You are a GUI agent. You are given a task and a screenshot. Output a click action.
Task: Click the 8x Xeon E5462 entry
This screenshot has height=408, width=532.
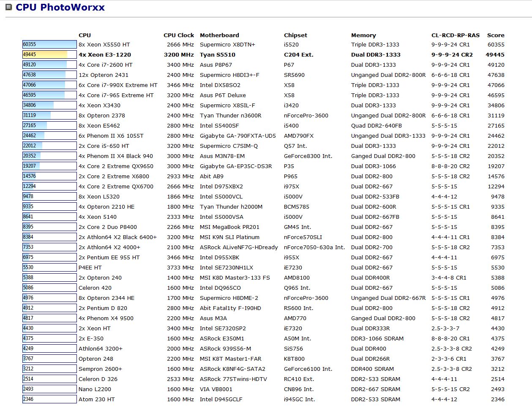(x=99, y=125)
